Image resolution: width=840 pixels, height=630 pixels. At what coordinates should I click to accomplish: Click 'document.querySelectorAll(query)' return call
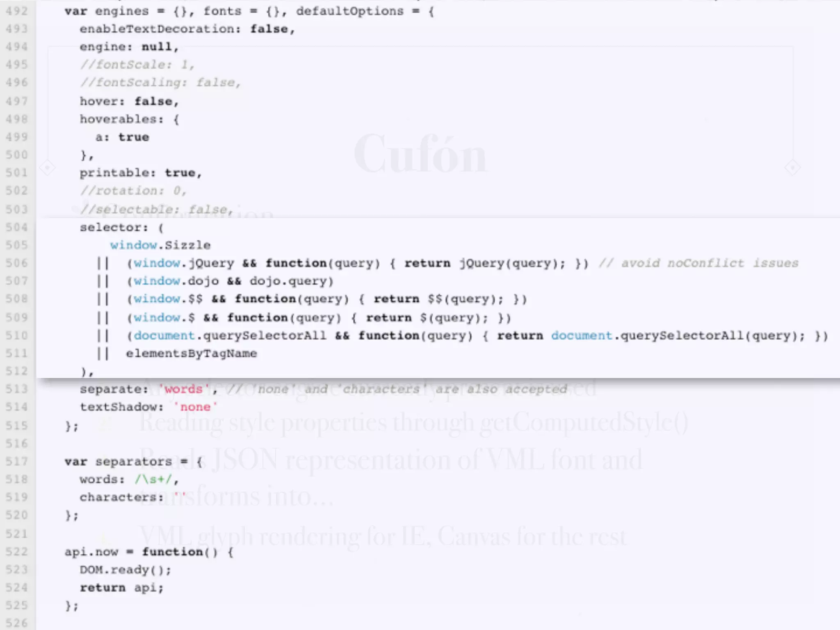[674, 336]
